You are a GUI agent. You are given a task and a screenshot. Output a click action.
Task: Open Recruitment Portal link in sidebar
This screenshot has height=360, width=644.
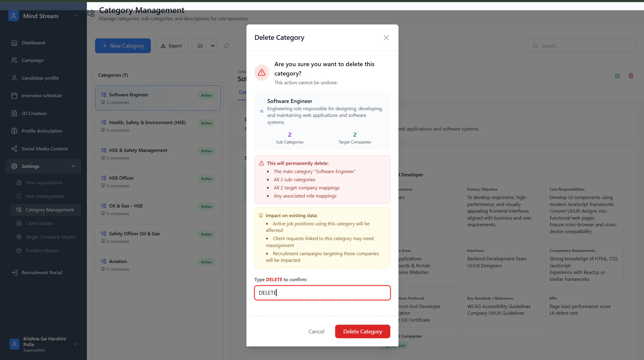(x=42, y=272)
